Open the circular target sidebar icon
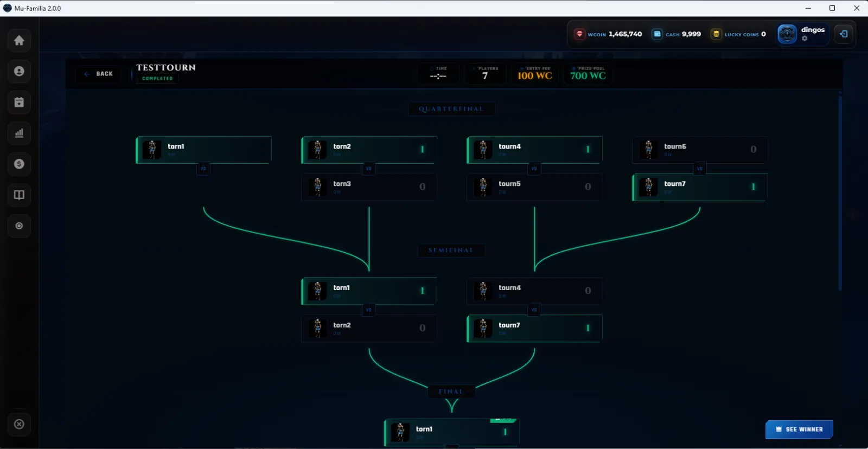Image resolution: width=868 pixels, height=449 pixels. (x=19, y=226)
